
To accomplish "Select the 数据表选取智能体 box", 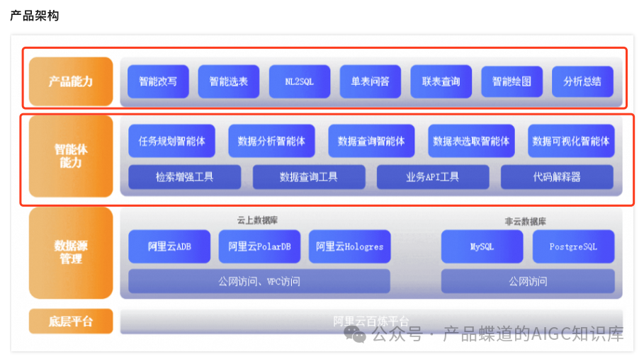I will (471, 141).
